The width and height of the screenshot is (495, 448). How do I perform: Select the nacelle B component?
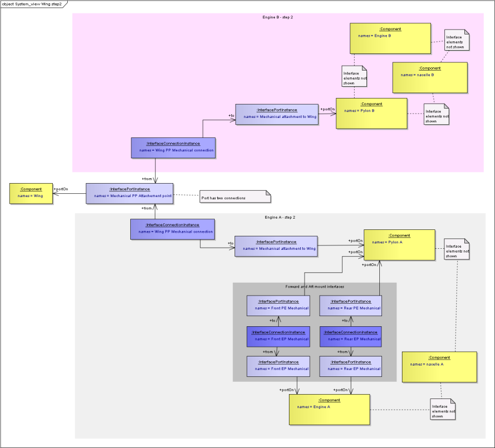click(429, 78)
